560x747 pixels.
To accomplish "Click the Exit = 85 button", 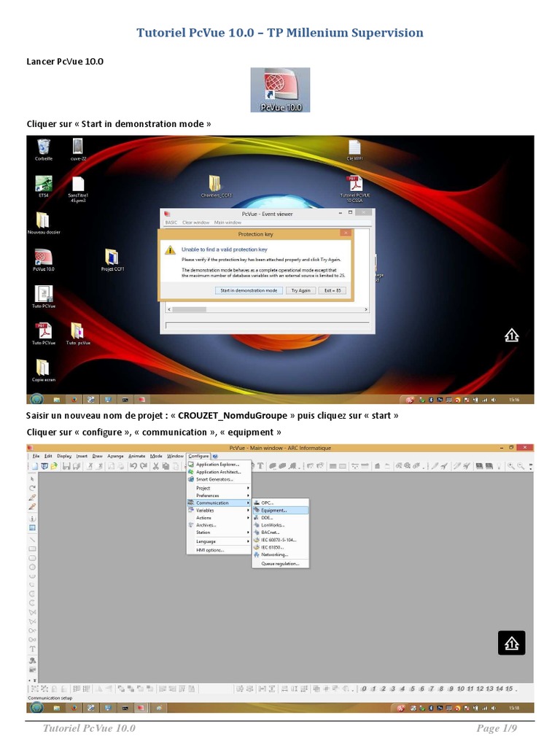I will (x=332, y=290).
